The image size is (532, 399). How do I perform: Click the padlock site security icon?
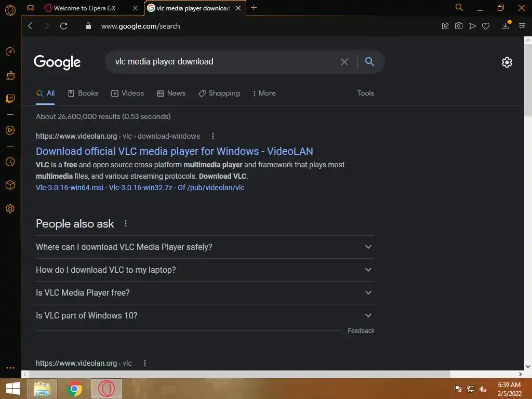88,26
